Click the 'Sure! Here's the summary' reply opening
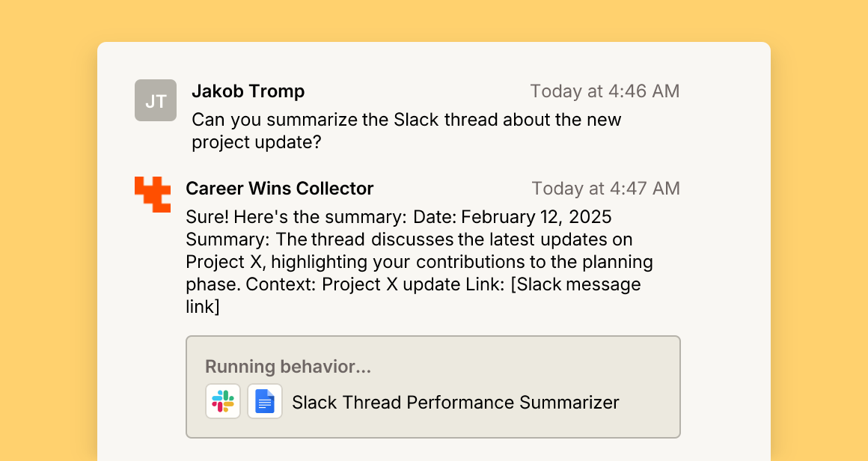 (296, 217)
